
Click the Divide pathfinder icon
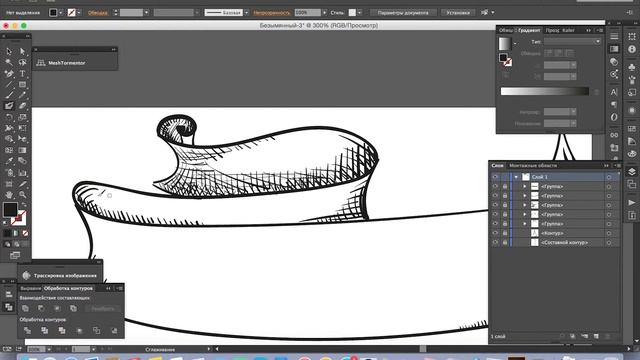pyautogui.click(x=27, y=330)
